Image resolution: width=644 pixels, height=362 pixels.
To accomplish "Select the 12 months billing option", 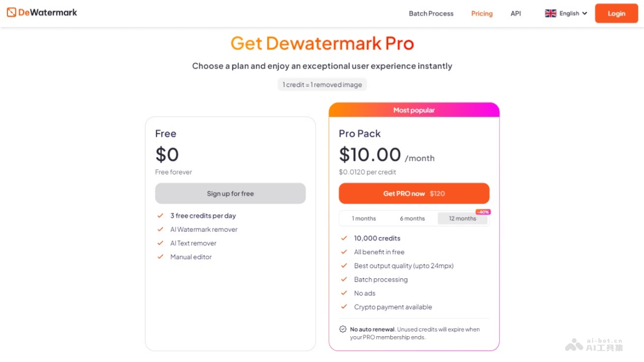I will click(x=462, y=218).
